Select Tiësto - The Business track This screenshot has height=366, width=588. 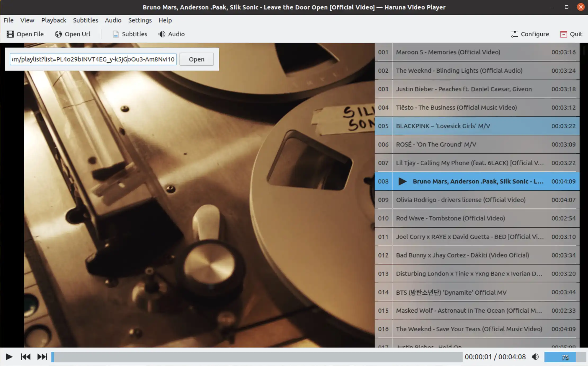pyautogui.click(x=477, y=107)
